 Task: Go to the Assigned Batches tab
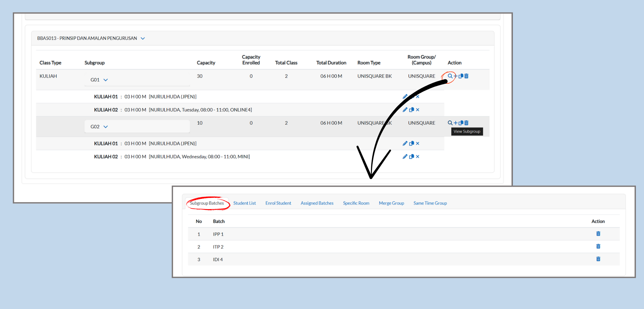[x=317, y=203]
